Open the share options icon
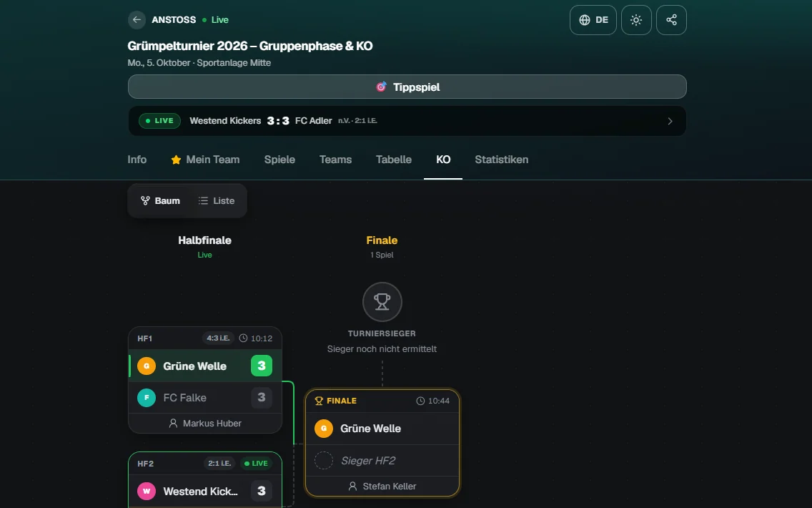The height and width of the screenshot is (508, 812). point(671,20)
